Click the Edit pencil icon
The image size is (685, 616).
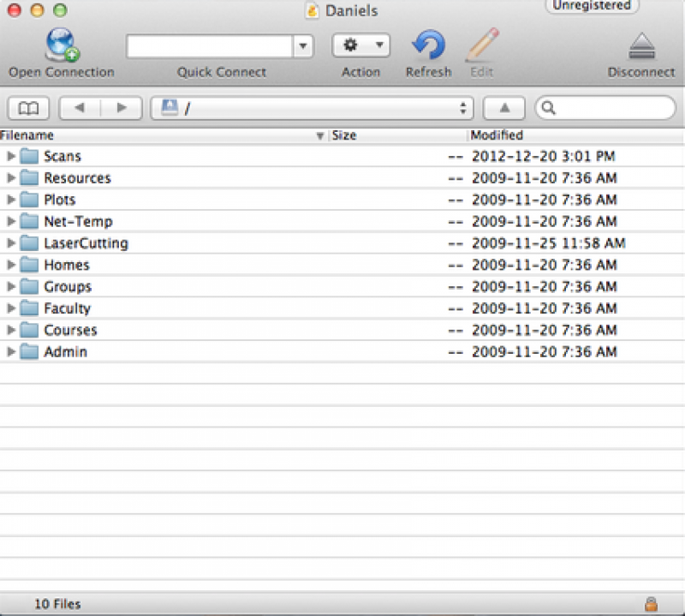pos(482,45)
